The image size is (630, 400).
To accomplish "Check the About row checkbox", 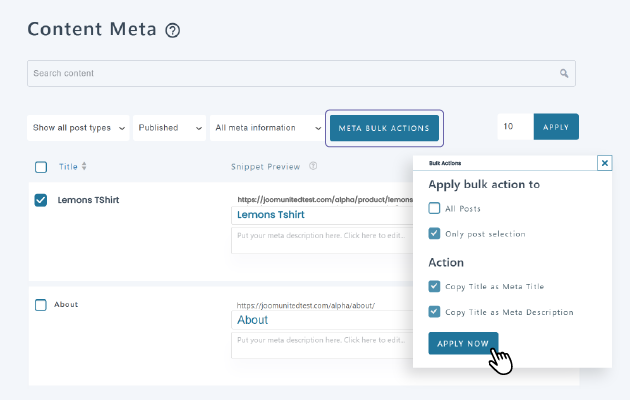I will [41, 305].
